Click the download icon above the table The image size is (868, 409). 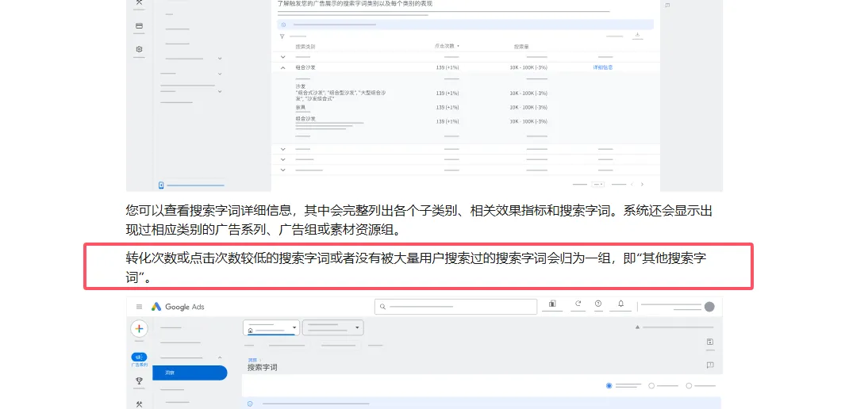tap(638, 35)
